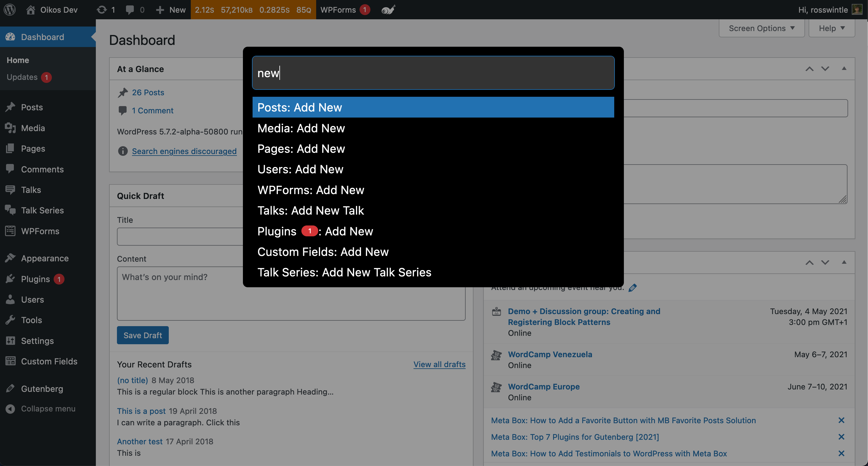Click the Dashboard gauge icon in sidebar
Image resolution: width=868 pixels, height=466 pixels.
tap(11, 37)
